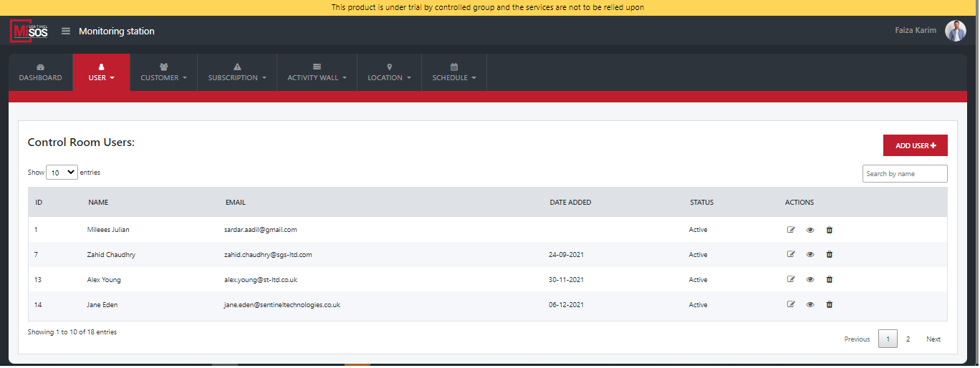This screenshot has height=368, width=980.
Task: Click the hamburger menu icon
Action: pyautogui.click(x=66, y=31)
